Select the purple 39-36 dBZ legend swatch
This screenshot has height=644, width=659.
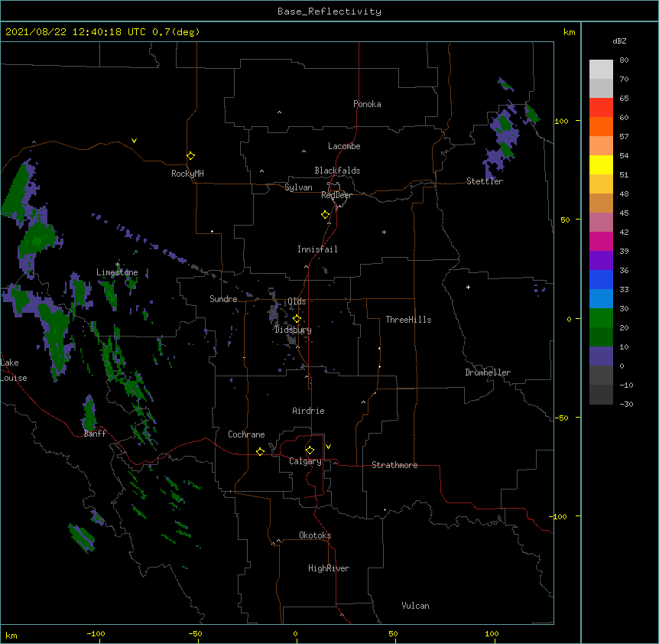pos(601,260)
